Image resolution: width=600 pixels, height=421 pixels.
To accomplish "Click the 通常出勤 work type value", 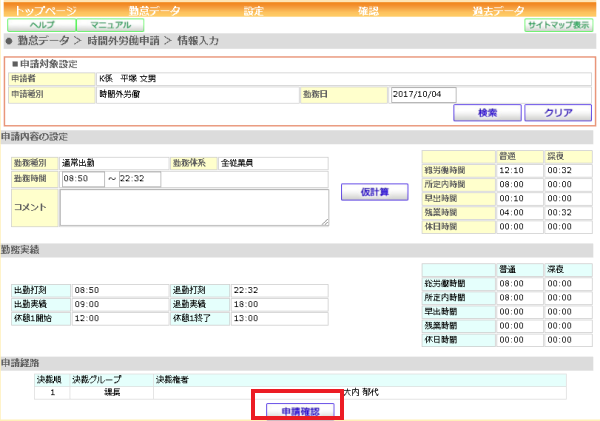I will click(78, 163).
